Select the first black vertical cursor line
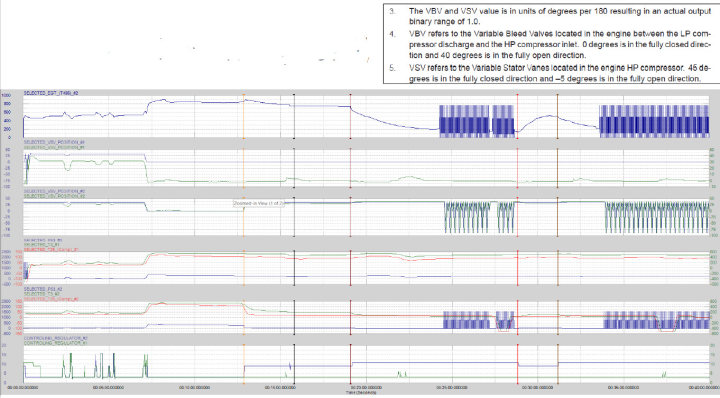This screenshot has width=720, height=398. coord(294,239)
